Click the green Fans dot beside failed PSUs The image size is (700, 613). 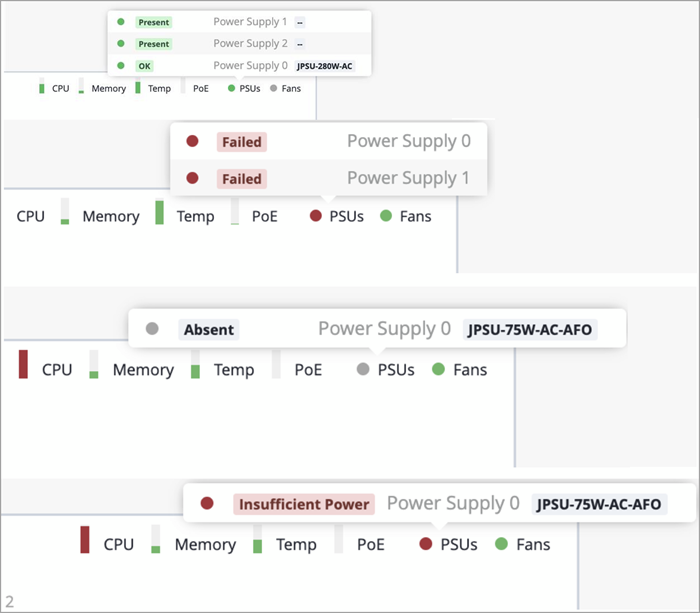pos(386,216)
